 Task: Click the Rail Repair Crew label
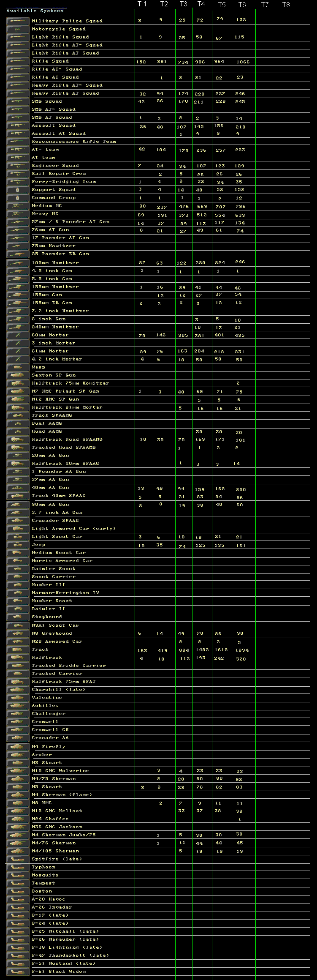pos(59,173)
